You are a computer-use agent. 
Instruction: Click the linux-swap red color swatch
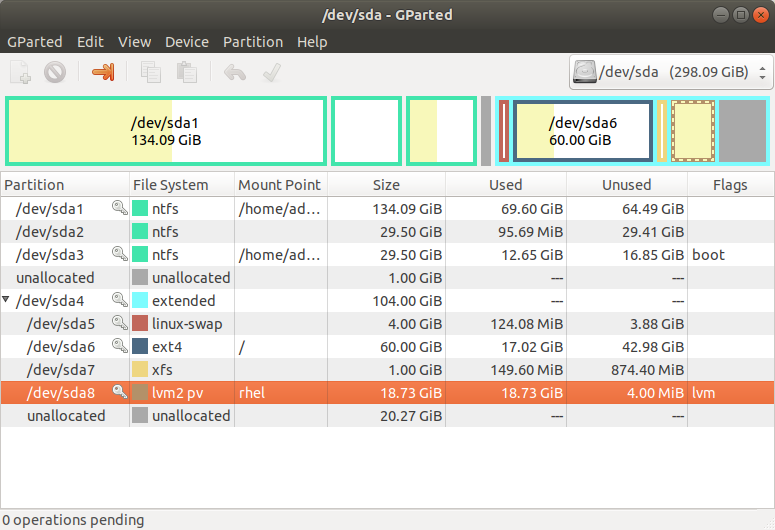pos(140,323)
